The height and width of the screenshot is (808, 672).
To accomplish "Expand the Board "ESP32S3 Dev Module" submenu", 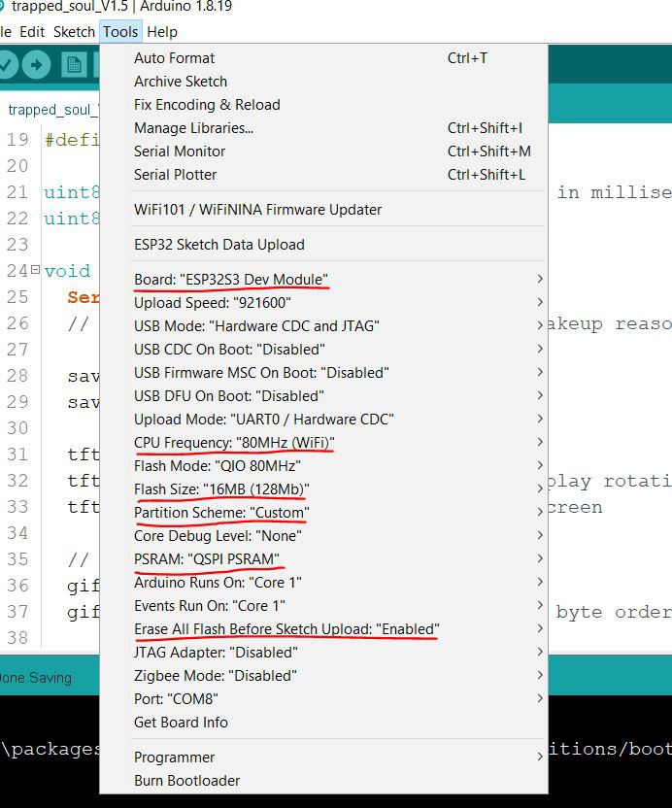I will click(x=323, y=280).
